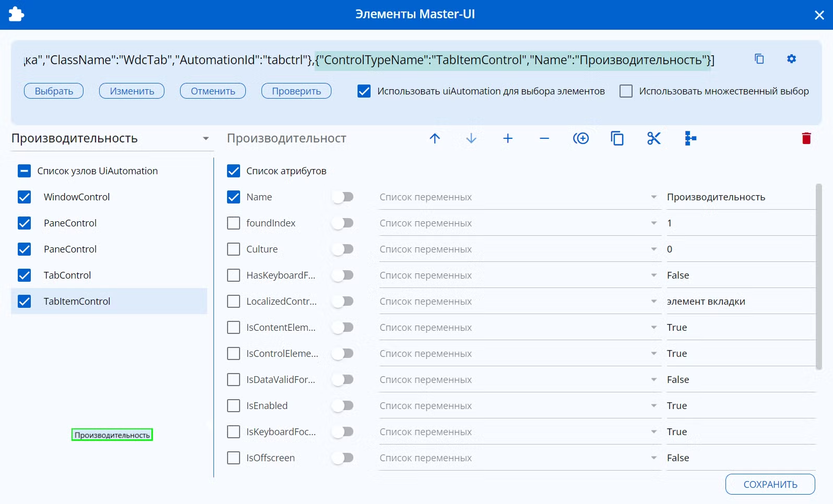Check the IsOffscreen attribute checkbox
This screenshot has height=504, width=833.
(x=233, y=458)
